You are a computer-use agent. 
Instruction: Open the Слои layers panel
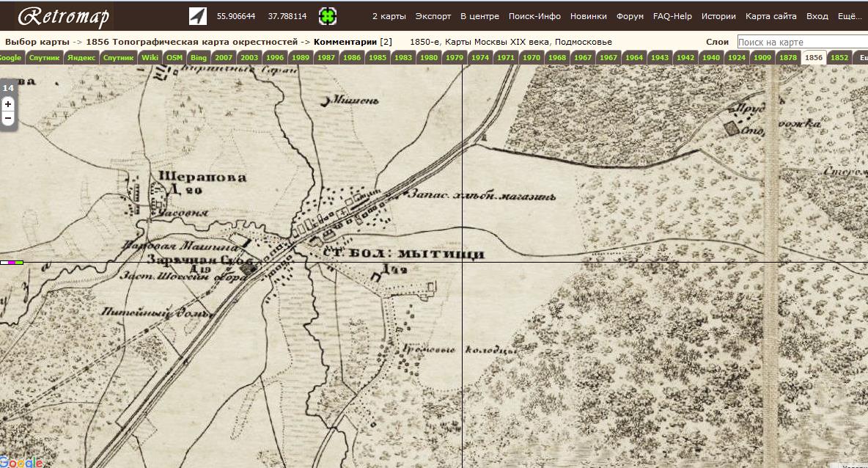click(x=717, y=43)
